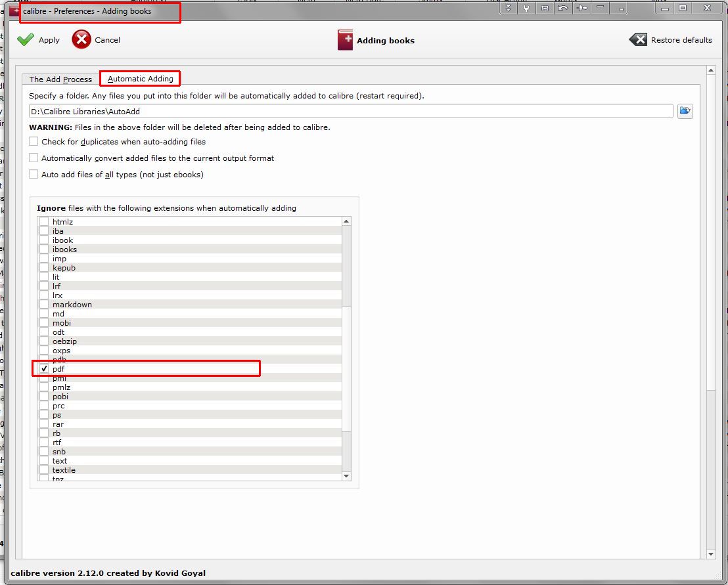Select the 'textile' row text

[x=64, y=470]
